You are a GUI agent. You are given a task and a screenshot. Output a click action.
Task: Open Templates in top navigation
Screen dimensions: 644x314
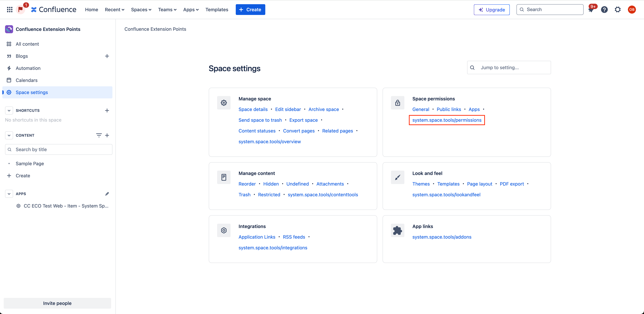(217, 10)
